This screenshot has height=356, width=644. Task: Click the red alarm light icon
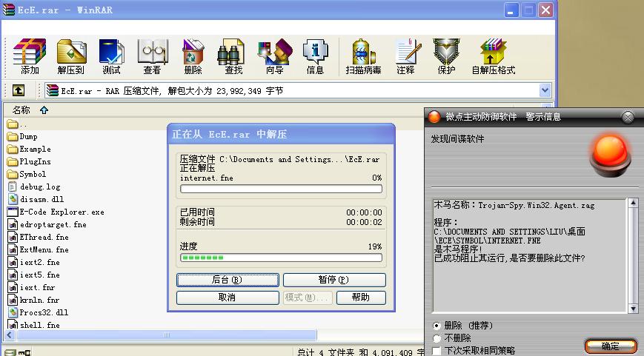click(x=611, y=155)
